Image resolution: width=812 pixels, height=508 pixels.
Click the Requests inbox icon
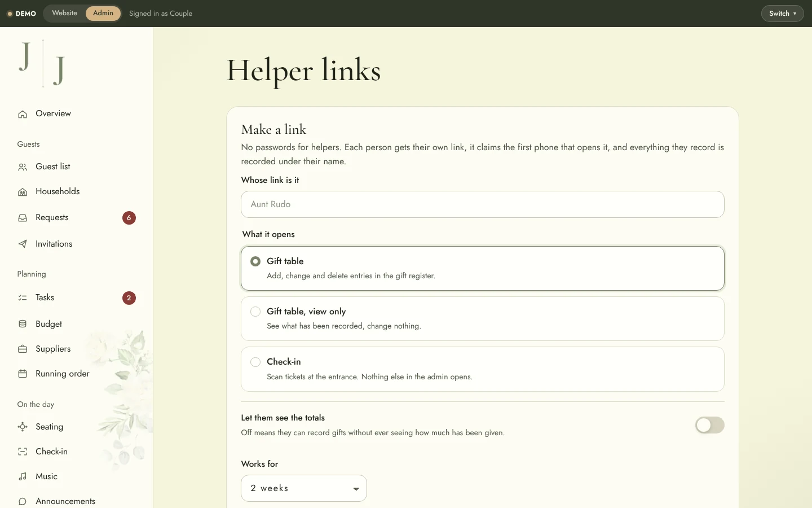[23, 218]
